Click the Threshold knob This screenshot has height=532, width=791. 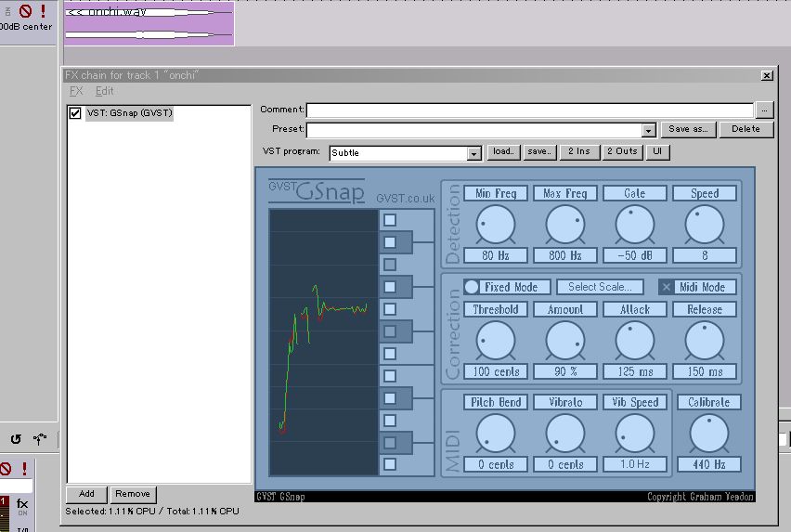pos(496,341)
